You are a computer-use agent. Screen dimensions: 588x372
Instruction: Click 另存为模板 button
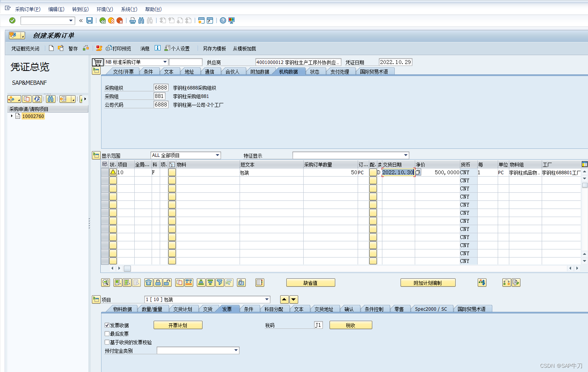tap(215, 49)
